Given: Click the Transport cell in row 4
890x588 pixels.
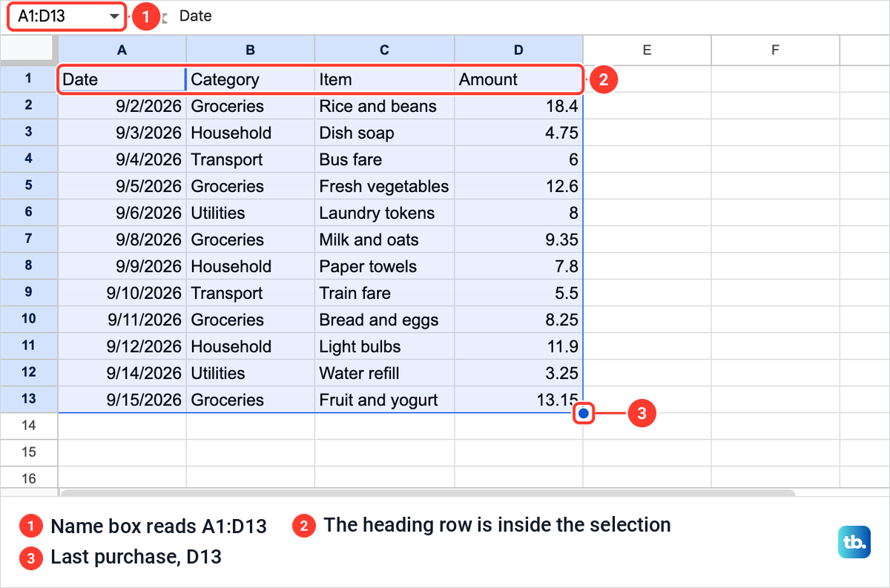Looking at the screenshot, I should [251, 159].
